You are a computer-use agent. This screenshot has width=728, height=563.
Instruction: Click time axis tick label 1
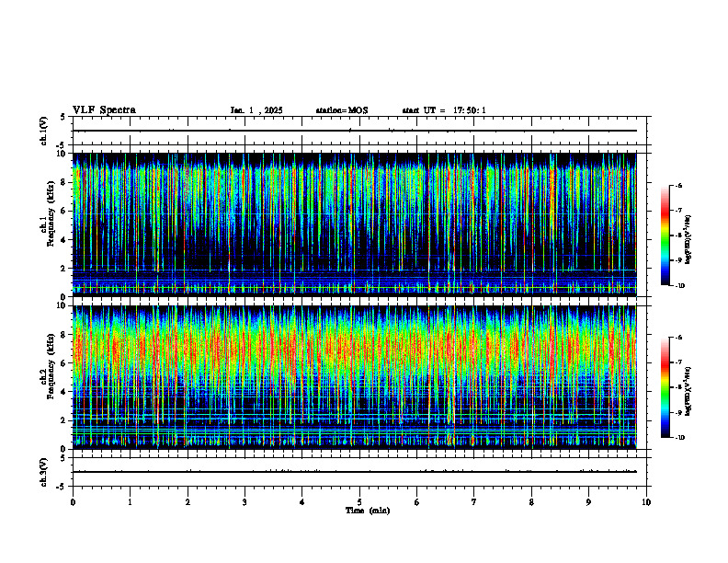pyautogui.click(x=130, y=502)
